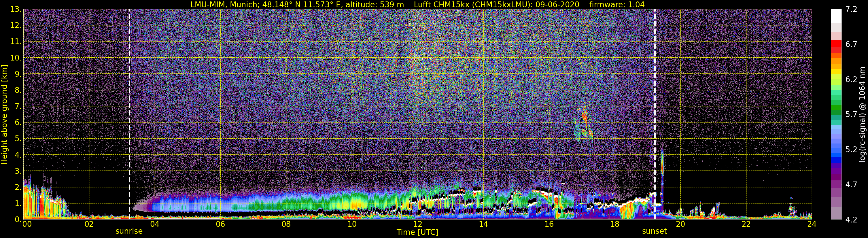Click the colorbar tick value 5.7

852,115
